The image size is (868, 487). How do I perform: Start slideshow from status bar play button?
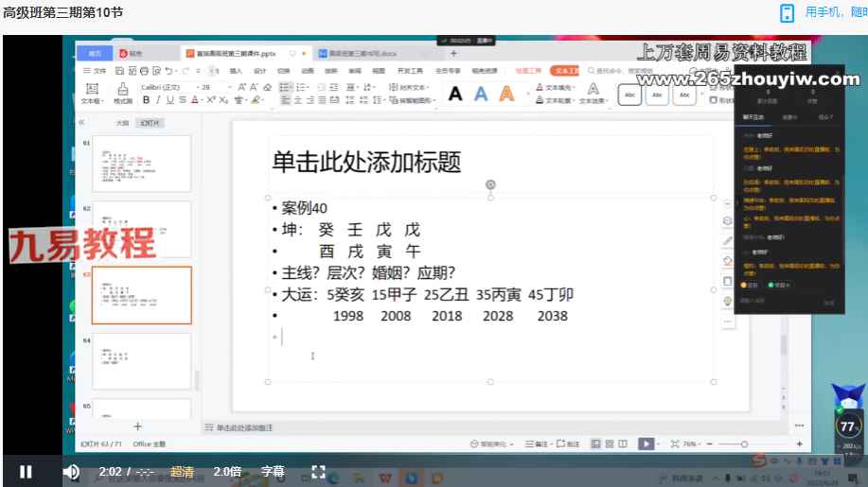click(x=646, y=444)
